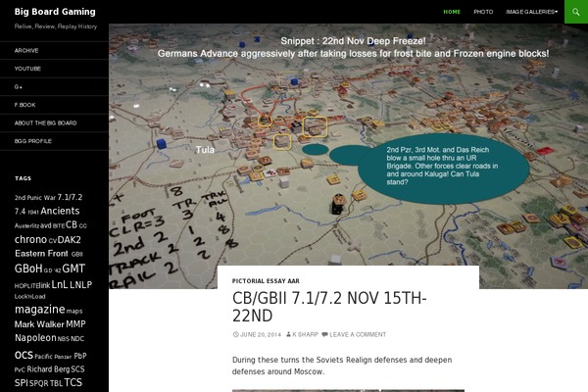Select the BITE tag
Screen dimensions: 588x392
pyautogui.click(x=59, y=225)
